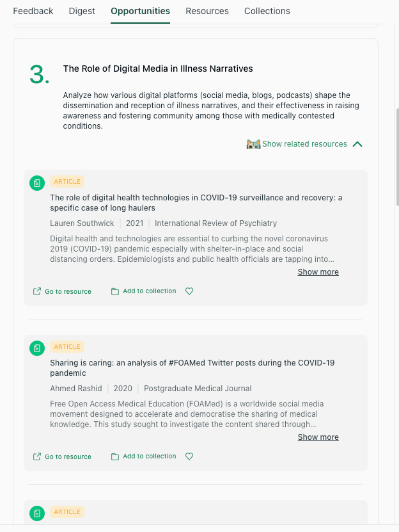The height and width of the screenshot is (532, 399).
Task: Favorite the FOAMed Twitter article using the heart
Action: click(x=189, y=456)
